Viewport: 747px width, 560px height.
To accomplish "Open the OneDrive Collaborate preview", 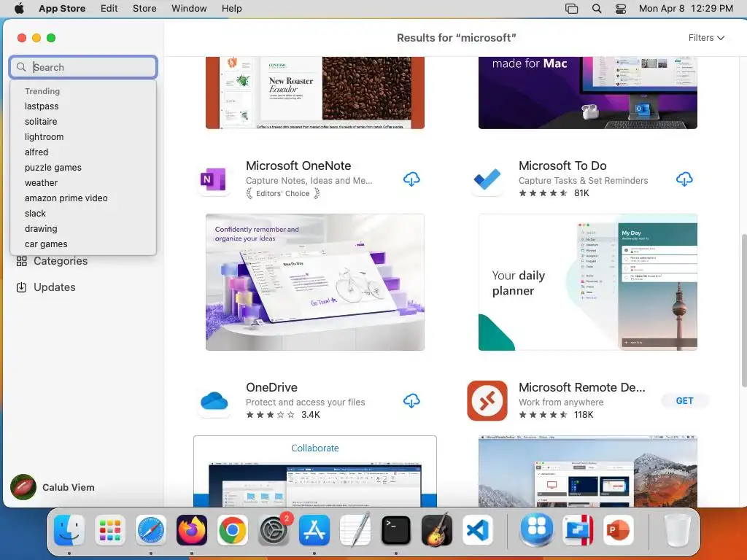I will pos(315,471).
